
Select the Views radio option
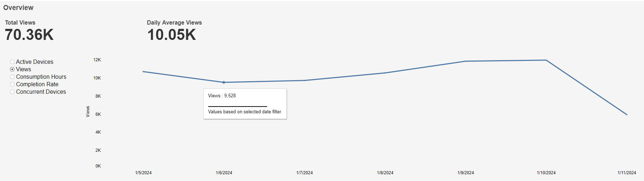point(12,69)
